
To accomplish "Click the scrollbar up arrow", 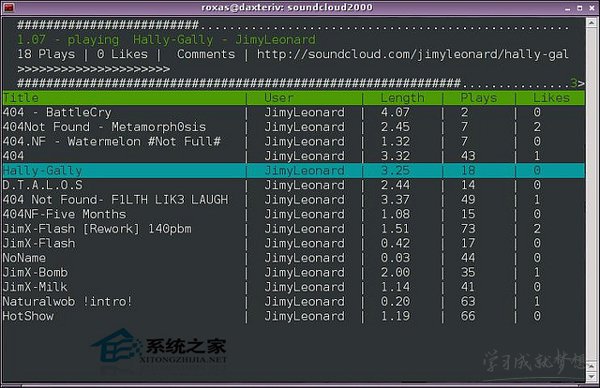I will [x=591, y=22].
